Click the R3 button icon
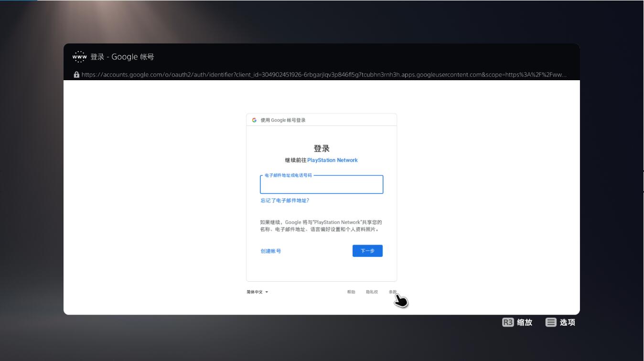Viewport: 644px width, 361px height. tap(507, 322)
